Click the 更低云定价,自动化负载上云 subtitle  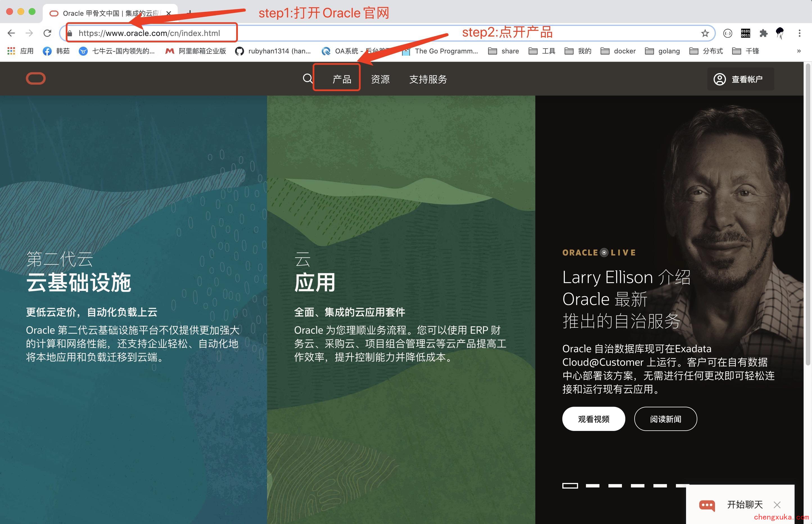(92, 312)
